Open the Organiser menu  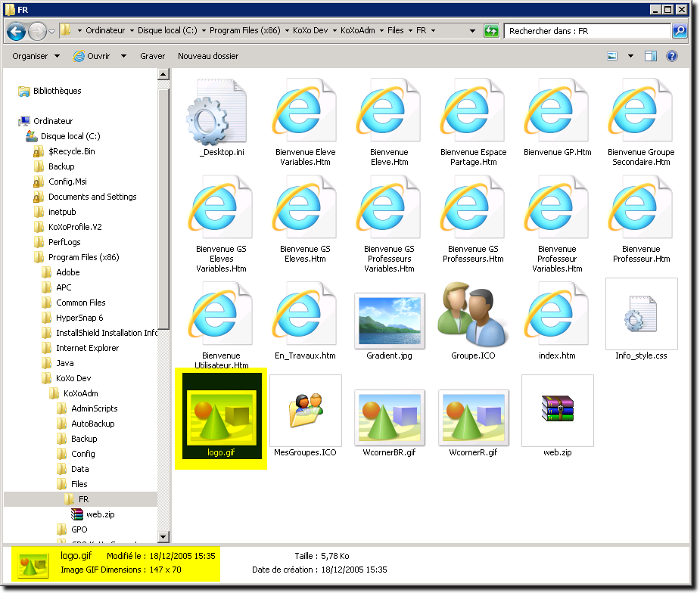[36, 56]
